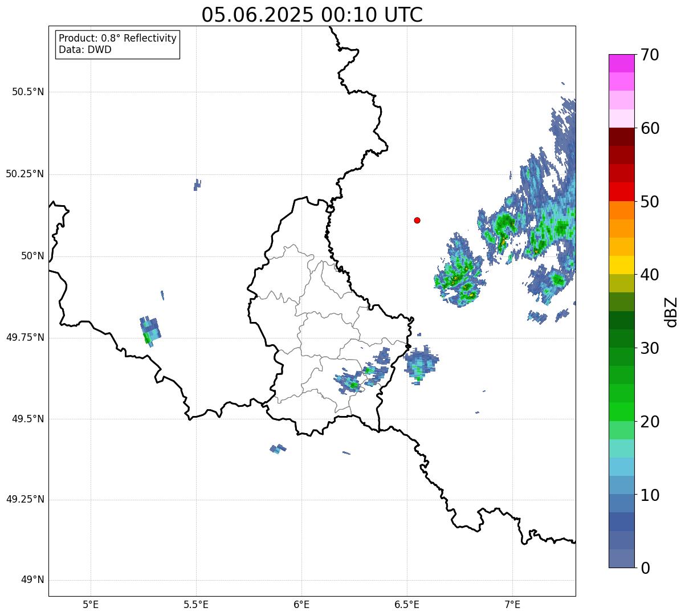The width and height of the screenshot is (685, 616).
Task: Pick the yellow swatch above 40
Action: (x=621, y=266)
